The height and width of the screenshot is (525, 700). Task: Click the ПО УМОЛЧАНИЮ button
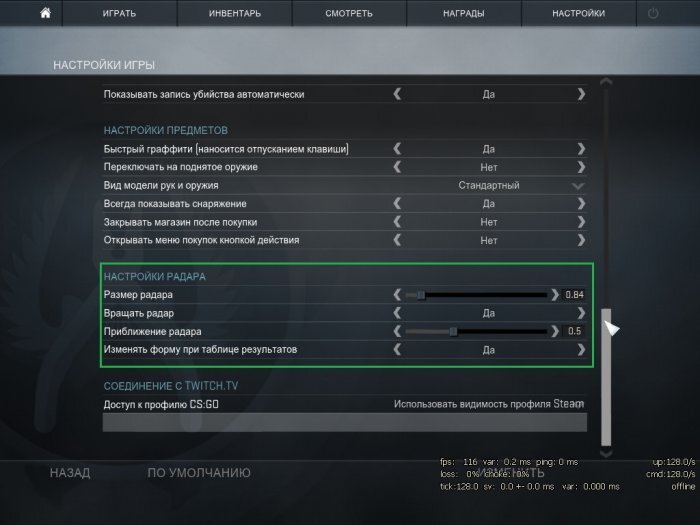coord(199,473)
